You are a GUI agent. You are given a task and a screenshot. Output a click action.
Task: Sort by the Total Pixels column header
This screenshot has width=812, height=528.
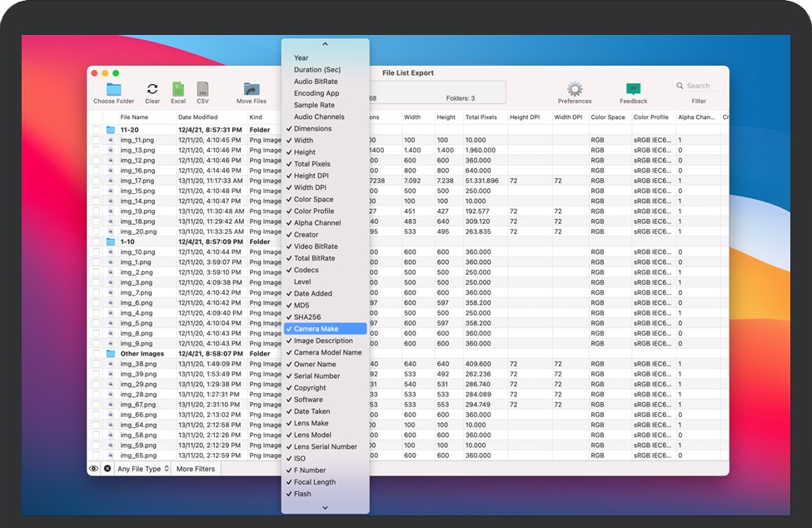tap(481, 117)
